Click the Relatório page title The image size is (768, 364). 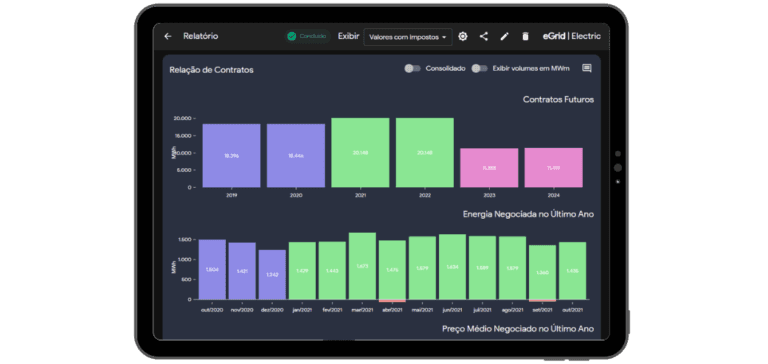point(201,36)
